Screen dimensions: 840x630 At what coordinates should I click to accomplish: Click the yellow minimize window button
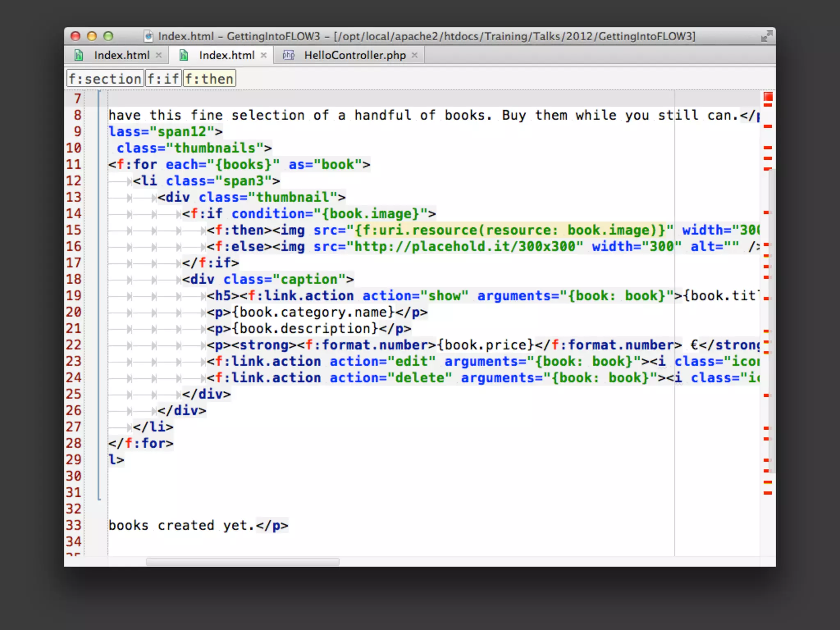pos(92,37)
